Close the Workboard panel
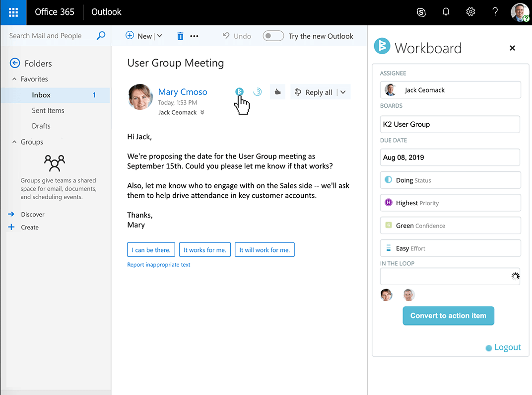This screenshot has height=395, width=532. point(512,48)
